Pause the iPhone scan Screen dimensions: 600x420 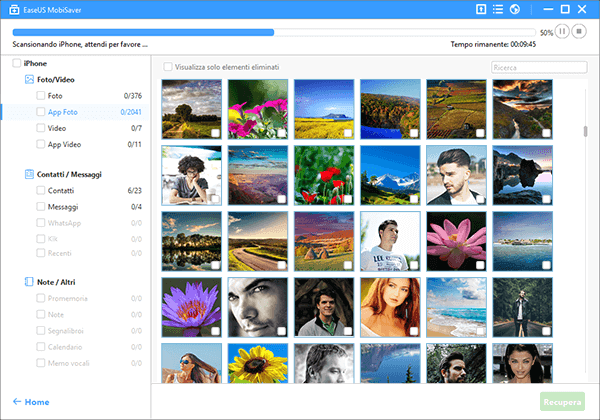563,32
